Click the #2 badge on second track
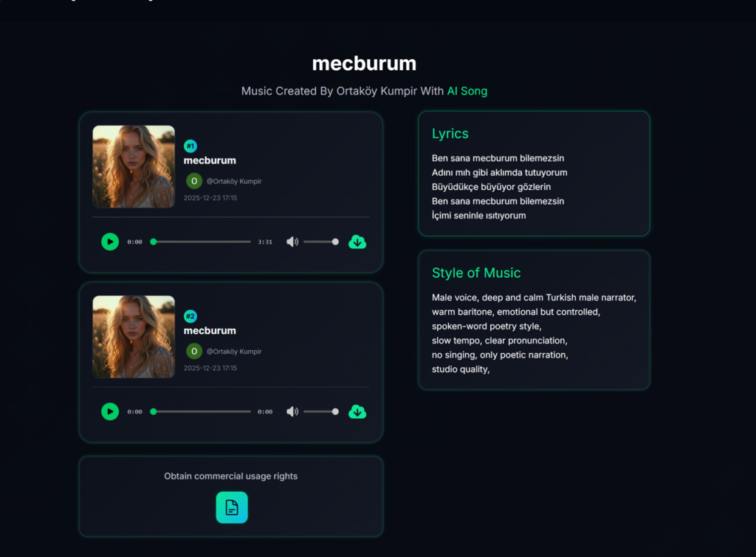 pyautogui.click(x=190, y=316)
